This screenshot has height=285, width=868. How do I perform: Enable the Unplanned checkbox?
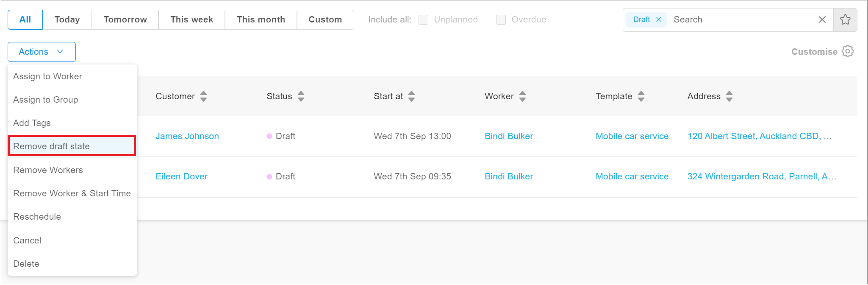pyautogui.click(x=423, y=20)
